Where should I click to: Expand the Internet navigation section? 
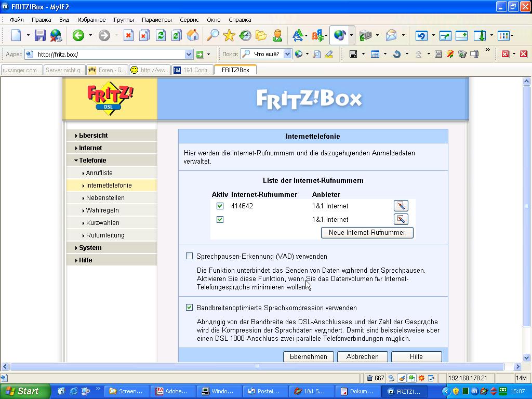(112, 148)
